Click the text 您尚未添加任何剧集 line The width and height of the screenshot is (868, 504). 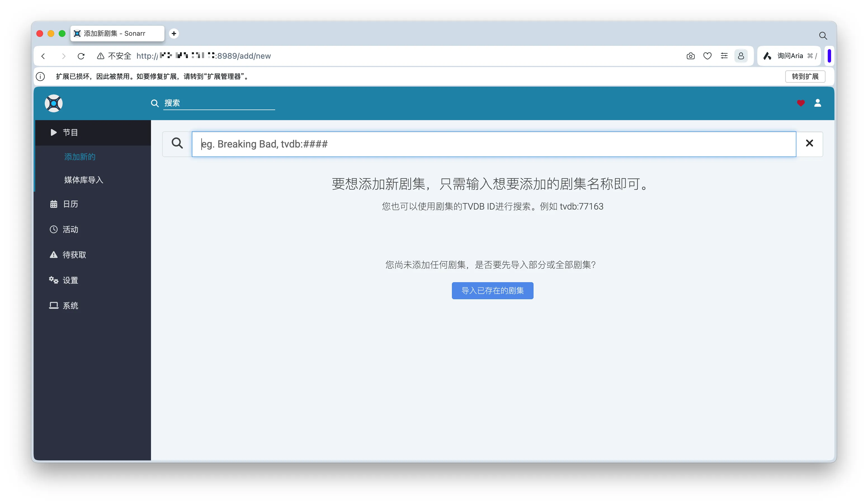click(490, 265)
